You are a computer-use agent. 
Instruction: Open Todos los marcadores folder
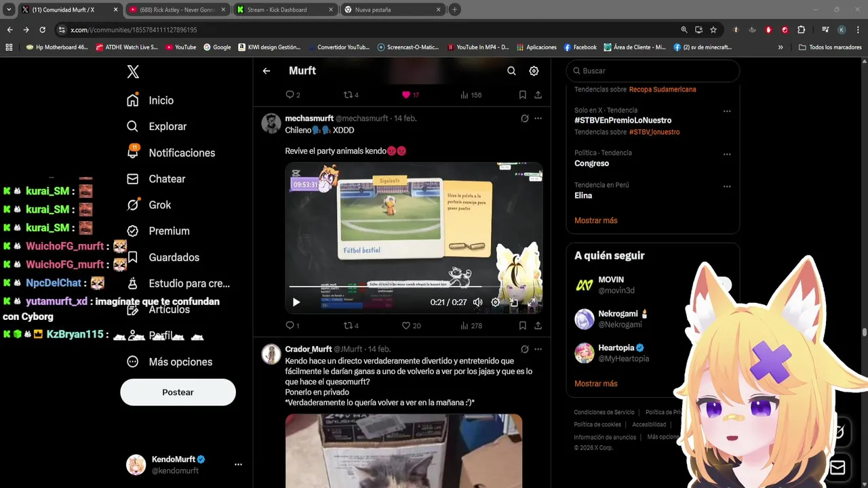point(830,47)
